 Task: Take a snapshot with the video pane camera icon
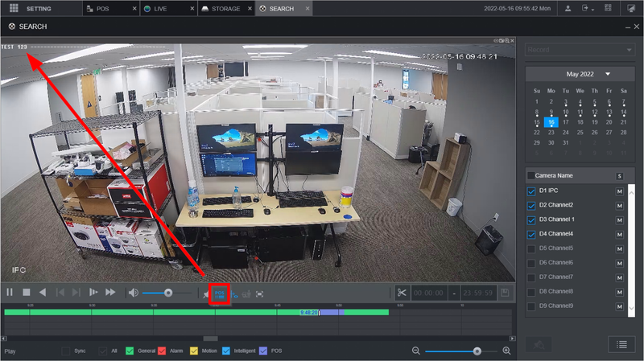(x=501, y=41)
